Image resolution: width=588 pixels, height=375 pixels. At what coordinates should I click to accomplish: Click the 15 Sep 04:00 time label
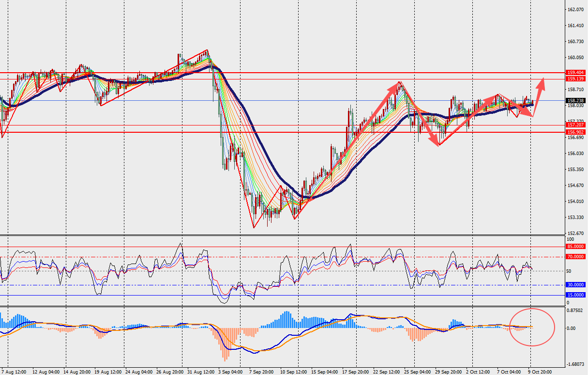[x=324, y=372]
